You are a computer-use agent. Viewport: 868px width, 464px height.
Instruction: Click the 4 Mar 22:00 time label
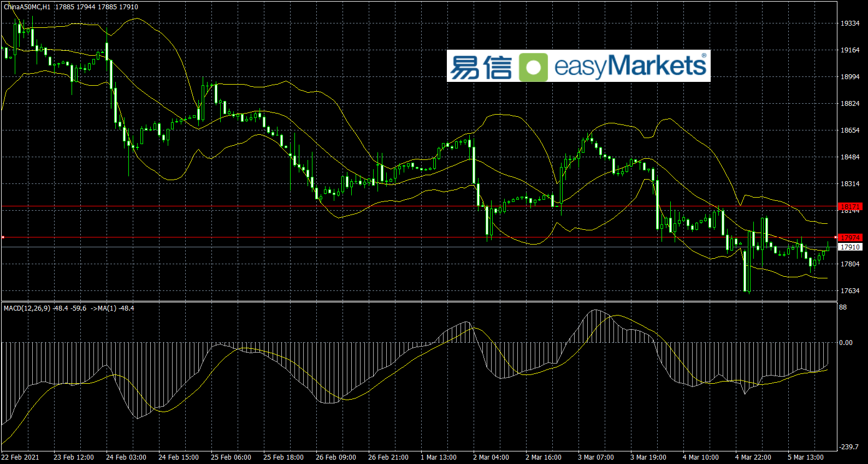[x=753, y=457]
